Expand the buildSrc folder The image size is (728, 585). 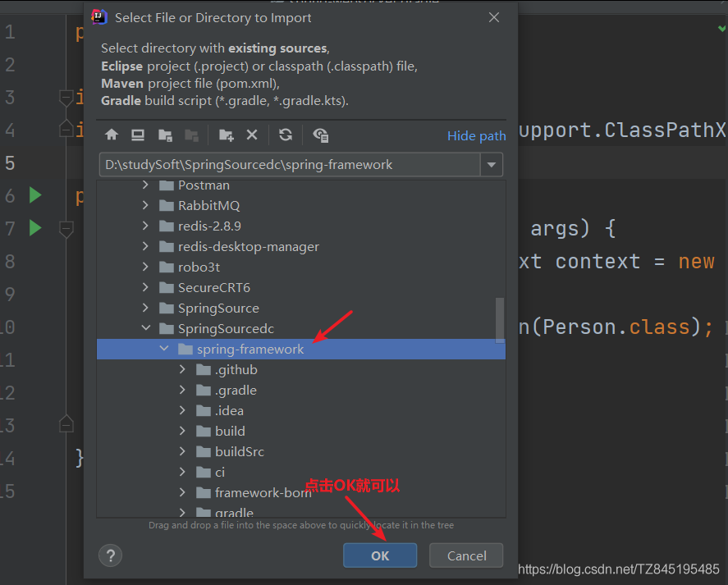tap(182, 451)
